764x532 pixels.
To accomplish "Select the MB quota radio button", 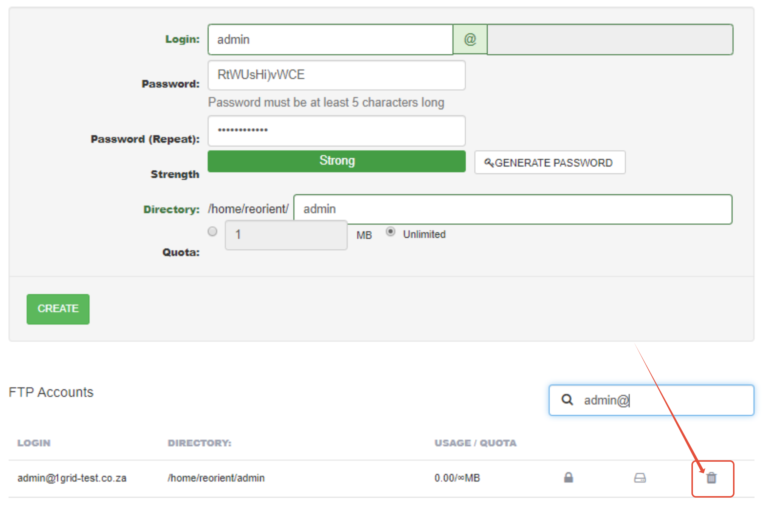I will coord(212,231).
